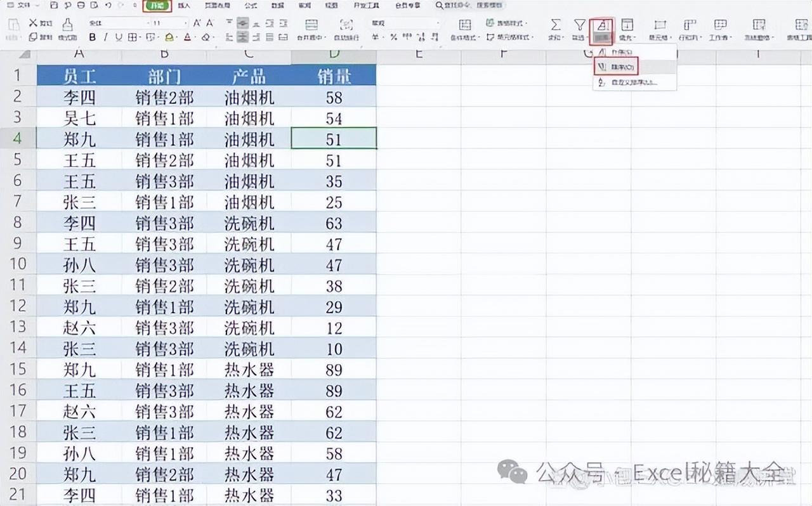The height and width of the screenshot is (506, 812).
Task: Click the 员工 header cell
Action: click(x=79, y=76)
